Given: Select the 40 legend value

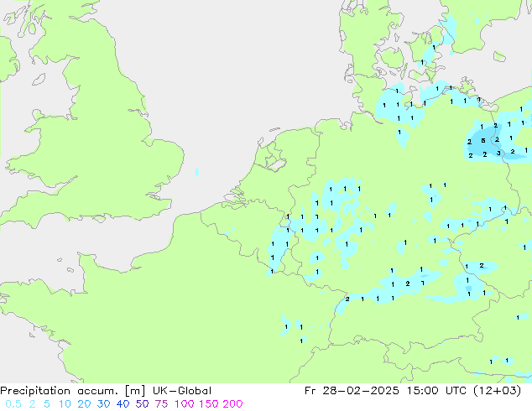Looking at the screenshot, I should click(123, 404).
